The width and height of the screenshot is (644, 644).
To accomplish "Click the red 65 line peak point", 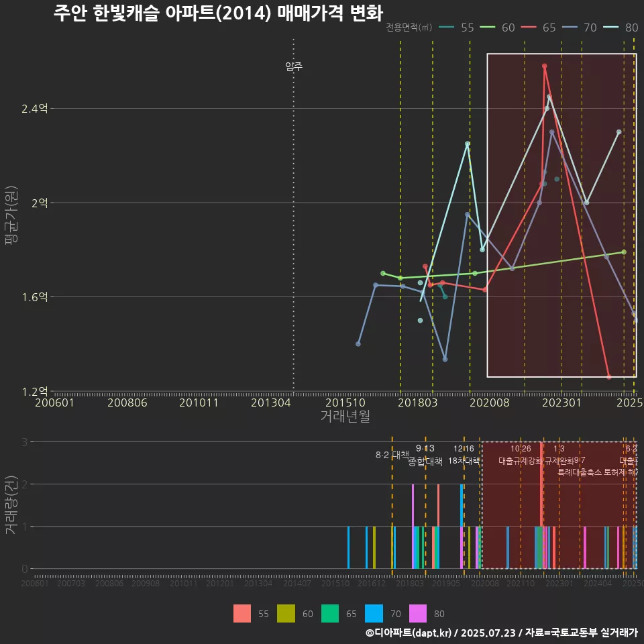I will [544, 66].
